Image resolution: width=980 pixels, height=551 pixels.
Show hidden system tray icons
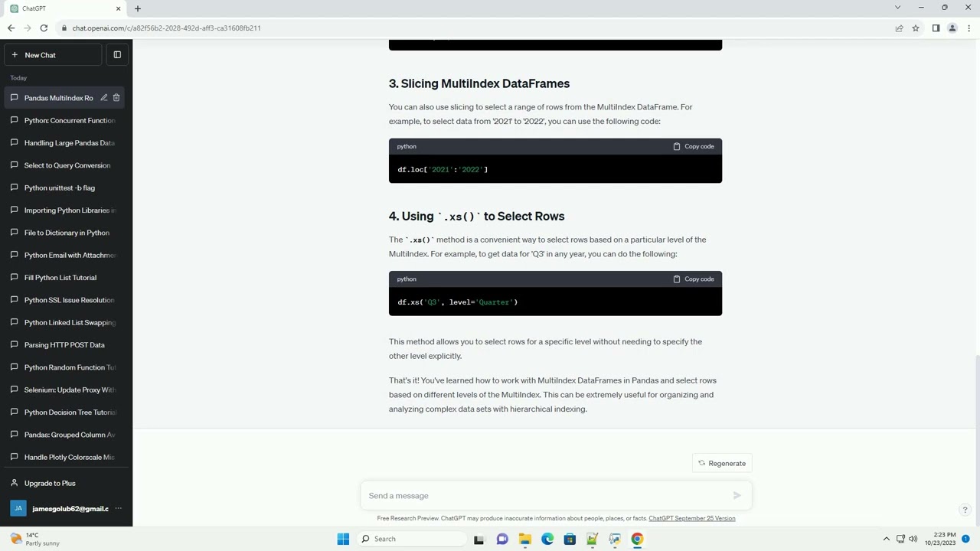coord(887,539)
